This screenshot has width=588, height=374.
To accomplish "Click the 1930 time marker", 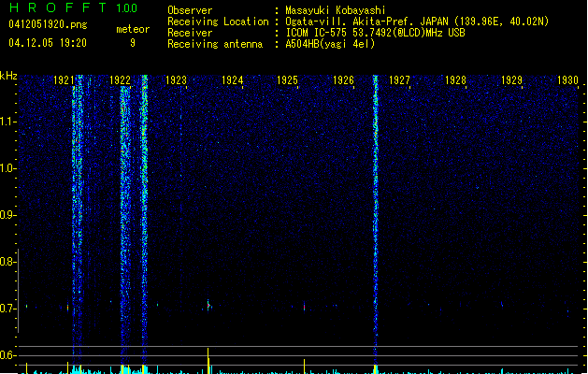I will coord(567,80).
